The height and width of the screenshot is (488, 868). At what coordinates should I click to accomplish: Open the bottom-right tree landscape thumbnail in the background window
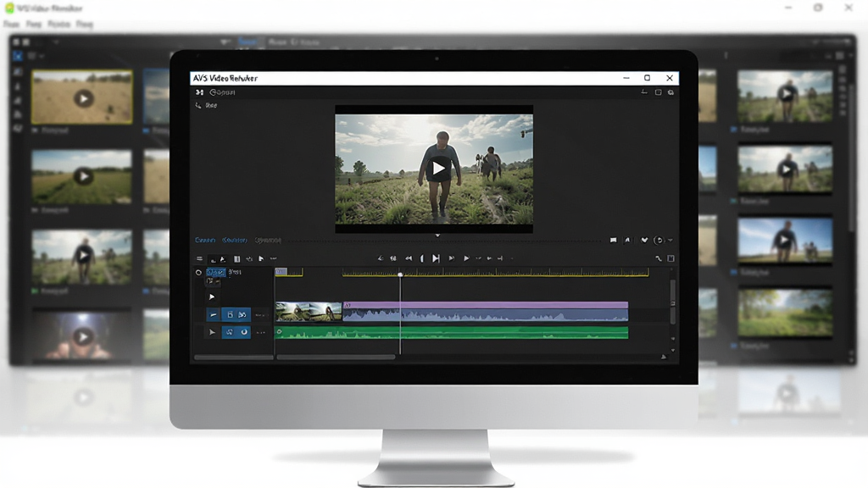[785, 312]
